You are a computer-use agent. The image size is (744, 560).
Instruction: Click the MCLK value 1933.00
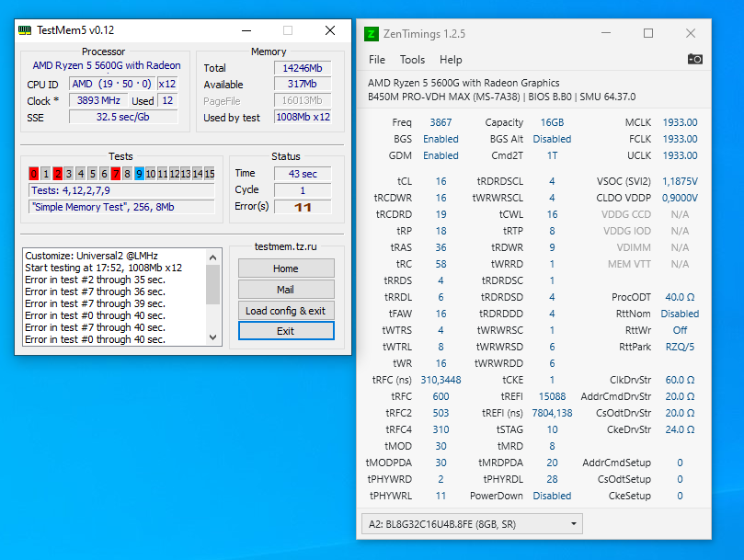point(680,122)
